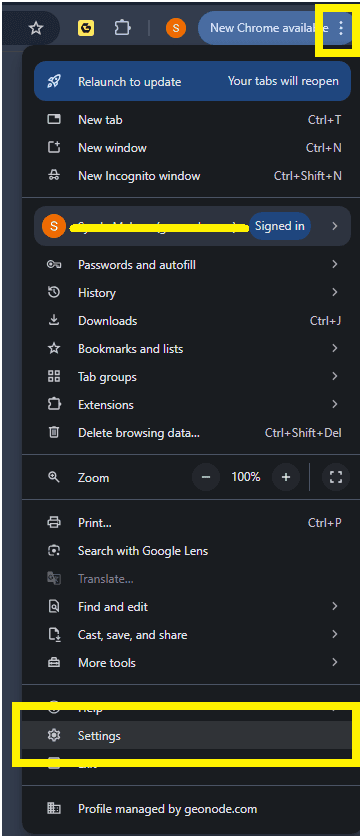Click the incognito icon beside New Incognito window

54,176
